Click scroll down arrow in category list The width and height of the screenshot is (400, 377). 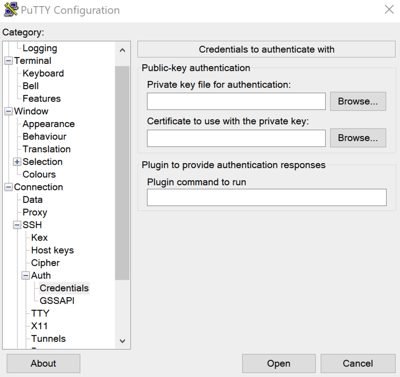122,341
